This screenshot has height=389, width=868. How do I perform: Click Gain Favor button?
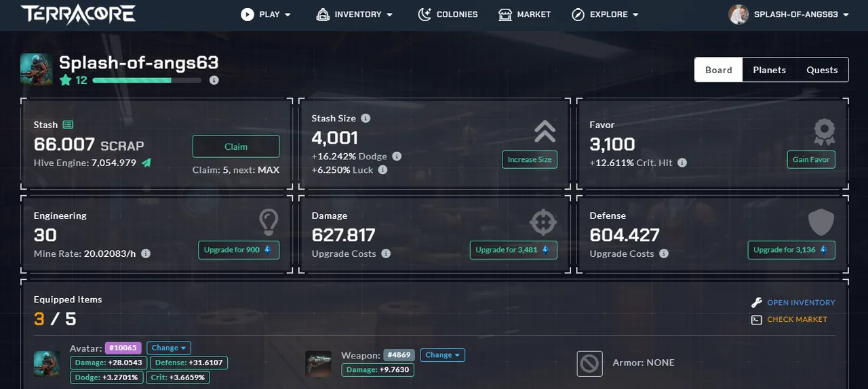[811, 159]
